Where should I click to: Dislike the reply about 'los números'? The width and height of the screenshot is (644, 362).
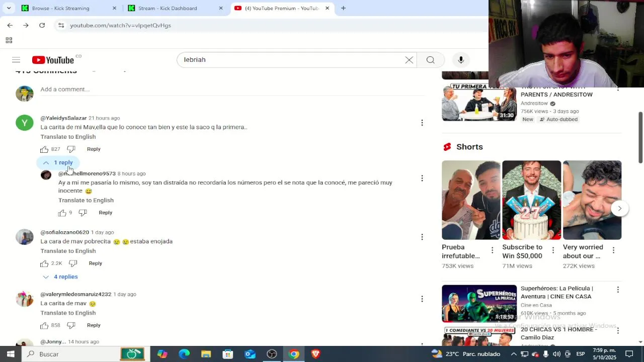coord(83,213)
